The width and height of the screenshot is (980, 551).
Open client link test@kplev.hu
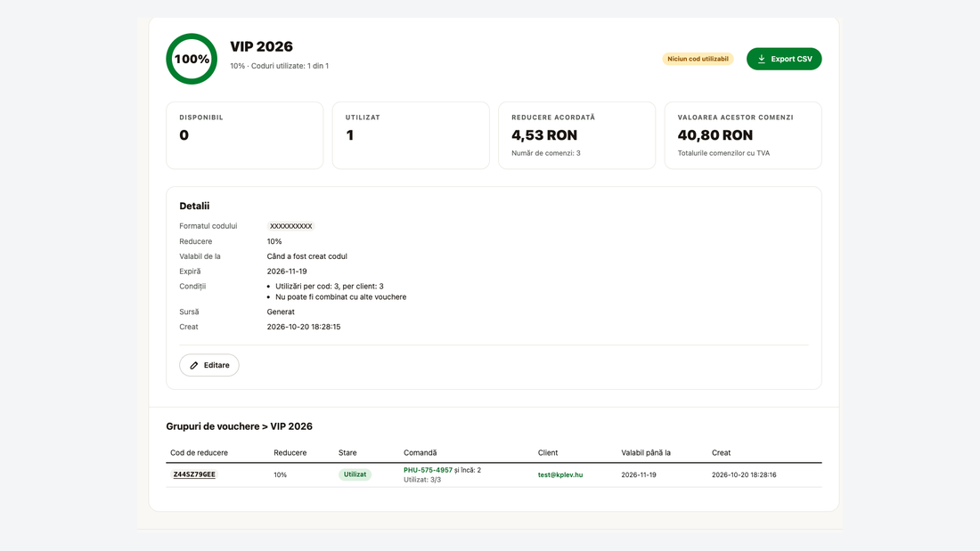coord(560,474)
